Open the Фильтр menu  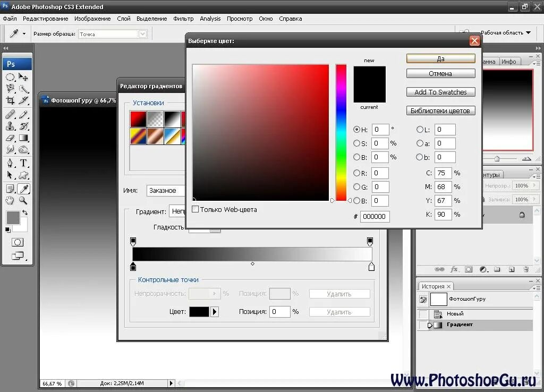click(183, 19)
